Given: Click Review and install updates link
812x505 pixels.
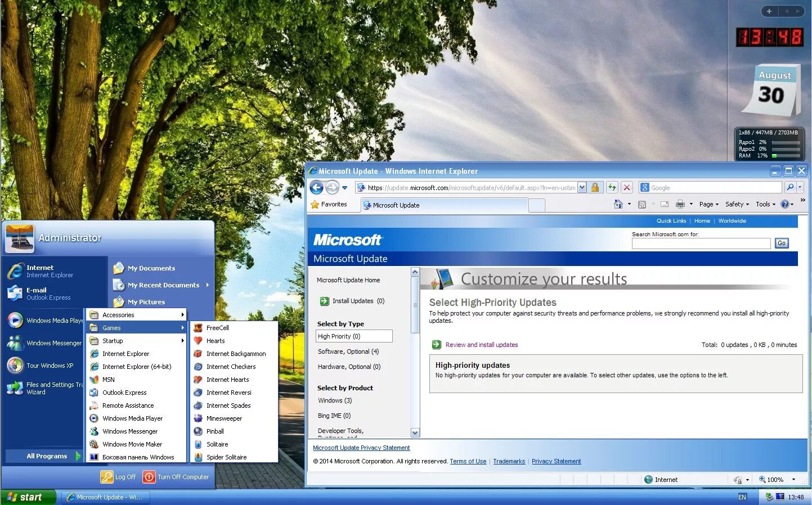Looking at the screenshot, I should pos(482,345).
